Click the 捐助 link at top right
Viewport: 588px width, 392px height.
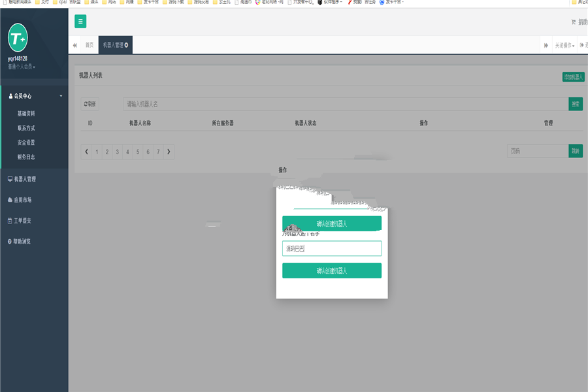(x=580, y=22)
